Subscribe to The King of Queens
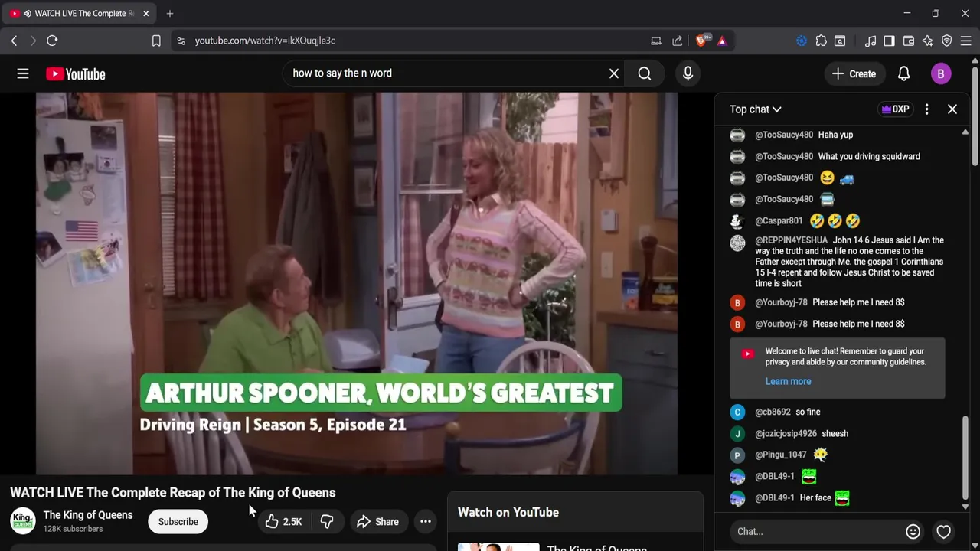The image size is (980, 551). pos(178,522)
